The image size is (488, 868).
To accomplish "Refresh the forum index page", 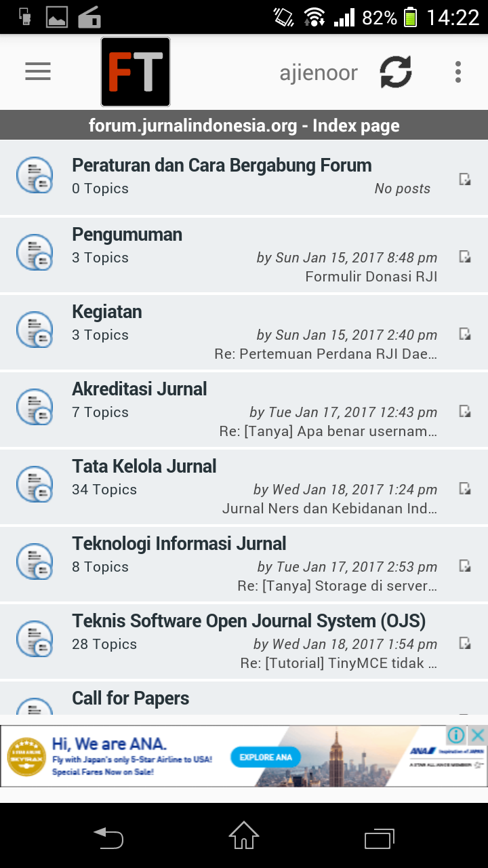I will pyautogui.click(x=396, y=72).
